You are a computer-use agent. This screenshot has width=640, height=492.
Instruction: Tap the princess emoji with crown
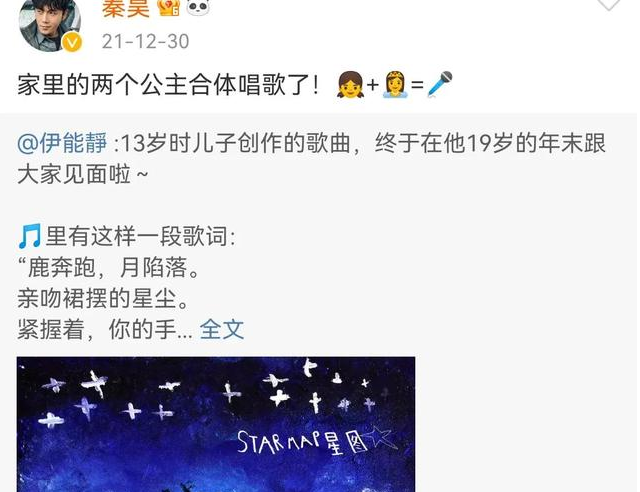395,85
